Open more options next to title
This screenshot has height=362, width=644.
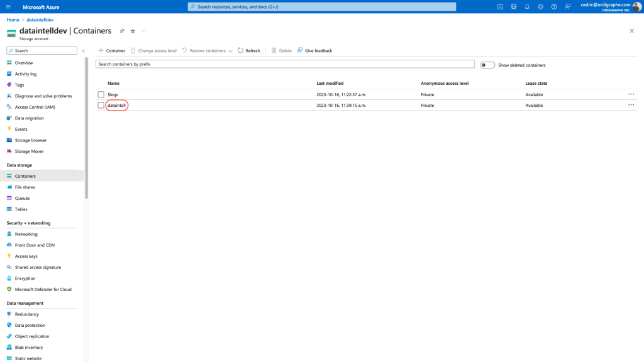click(143, 31)
